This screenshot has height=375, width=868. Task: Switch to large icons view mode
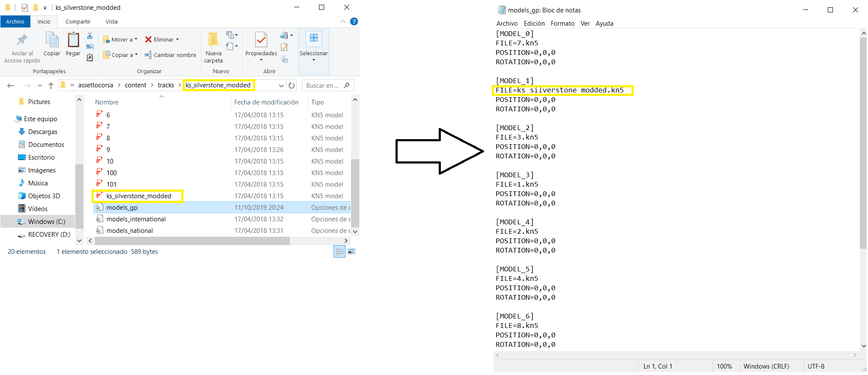(351, 252)
